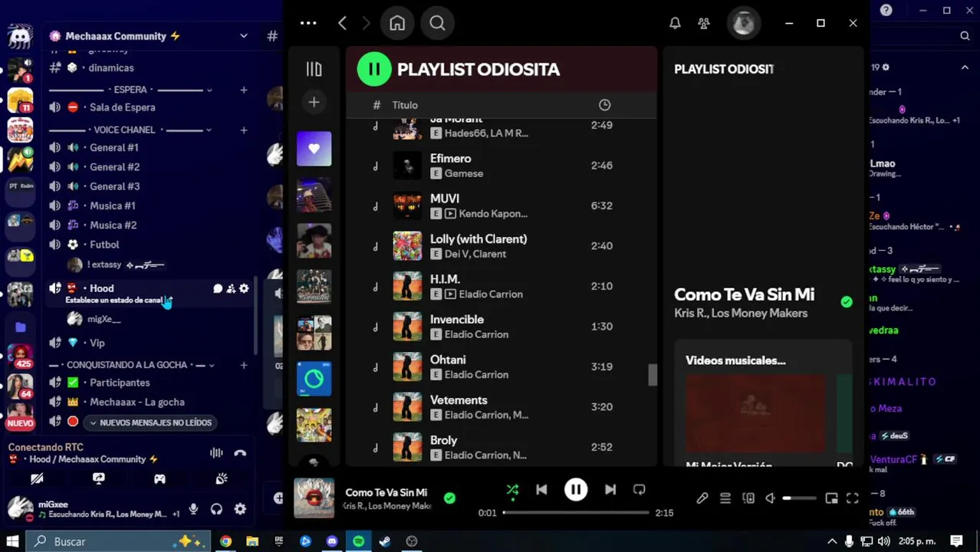
Task: Add channel to VOICE CHANEL category
Action: (244, 130)
